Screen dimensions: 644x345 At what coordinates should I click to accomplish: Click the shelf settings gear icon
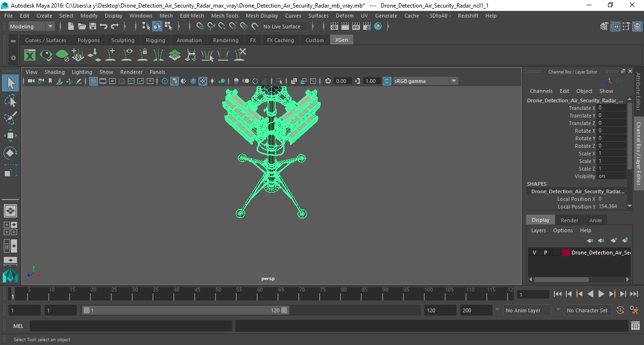[x=13, y=58]
